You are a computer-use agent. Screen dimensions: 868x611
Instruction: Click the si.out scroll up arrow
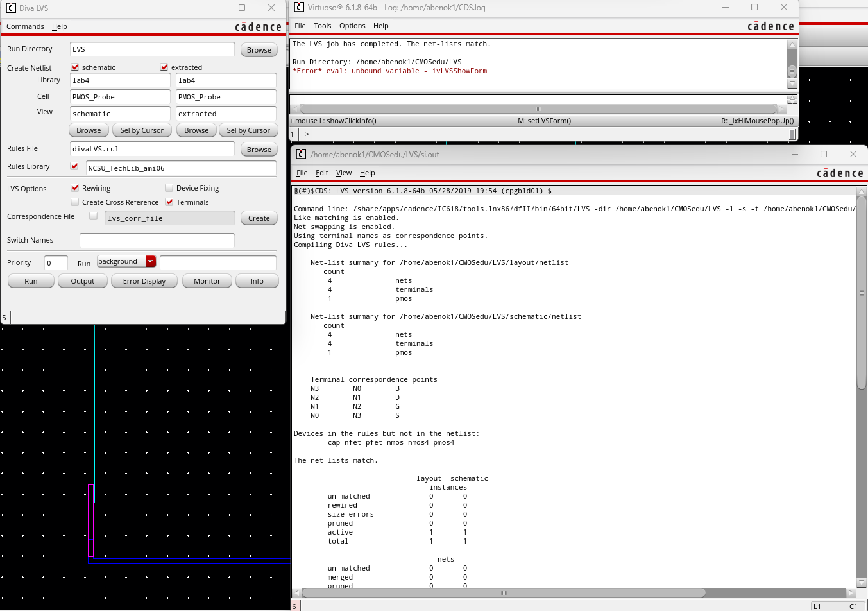(862, 191)
